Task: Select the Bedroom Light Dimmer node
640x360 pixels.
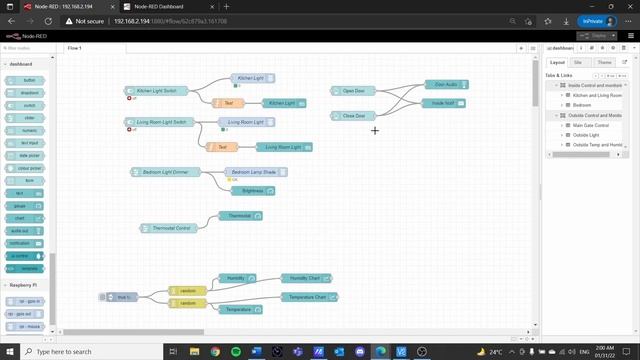Action: (165, 172)
